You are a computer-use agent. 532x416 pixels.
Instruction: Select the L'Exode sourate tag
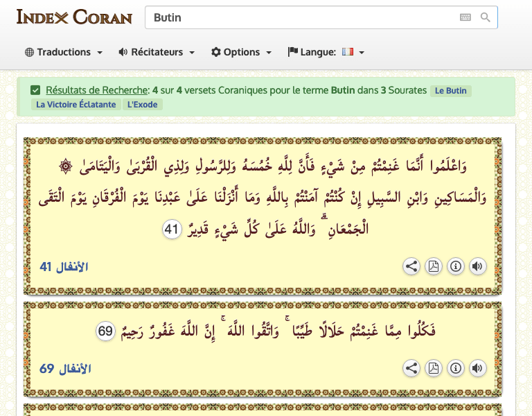[142, 105]
